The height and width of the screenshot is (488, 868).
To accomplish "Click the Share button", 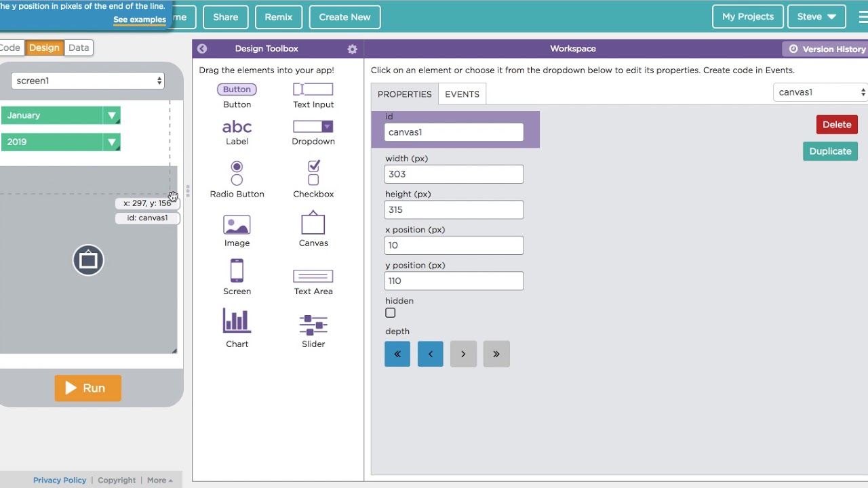I will pos(226,17).
